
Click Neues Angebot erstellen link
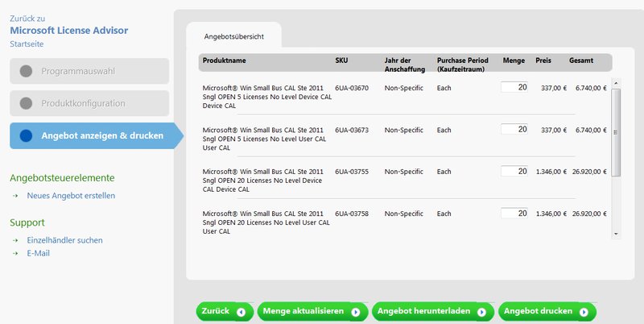(x=71, y=196)
